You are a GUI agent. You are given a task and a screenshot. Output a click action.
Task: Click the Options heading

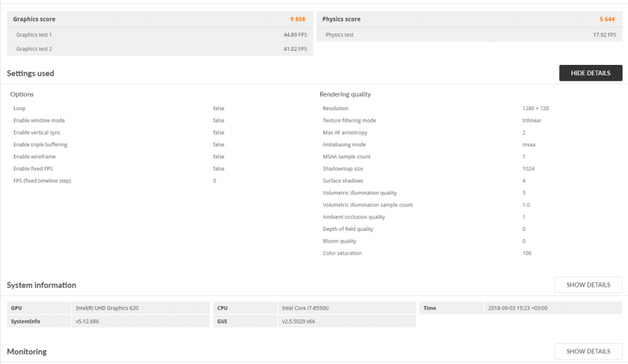point(22,94)
